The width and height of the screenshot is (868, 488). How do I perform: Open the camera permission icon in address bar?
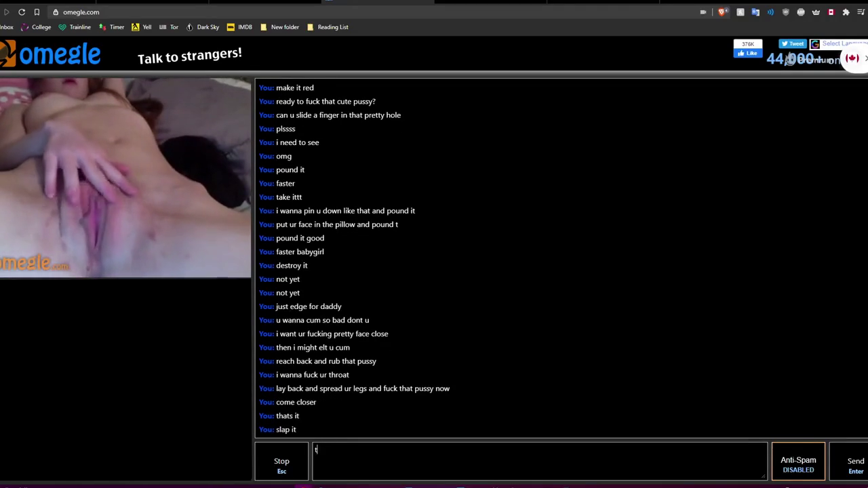click(703, 12)
